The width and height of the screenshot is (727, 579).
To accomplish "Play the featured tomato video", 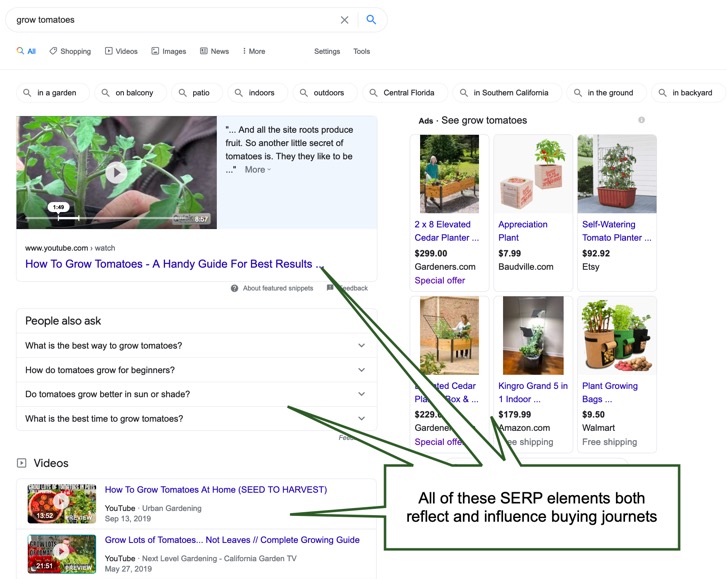I will pyautogui.click(x=116, y=172).
